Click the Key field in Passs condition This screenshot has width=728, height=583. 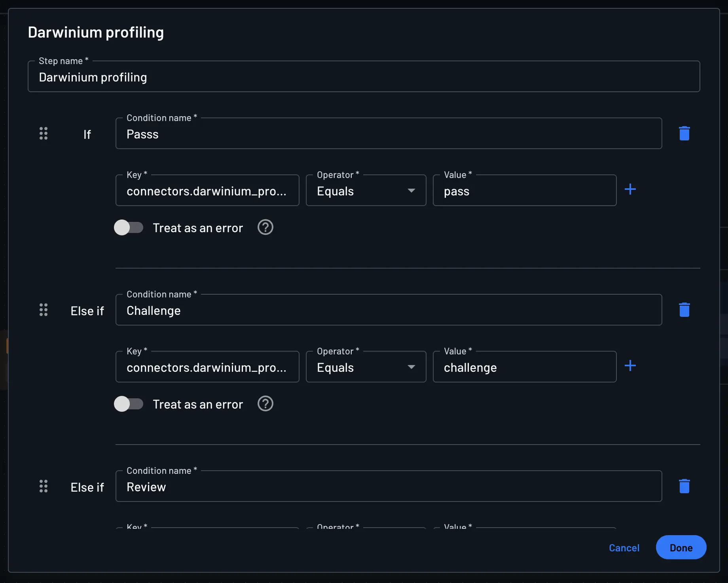[207, 191]
